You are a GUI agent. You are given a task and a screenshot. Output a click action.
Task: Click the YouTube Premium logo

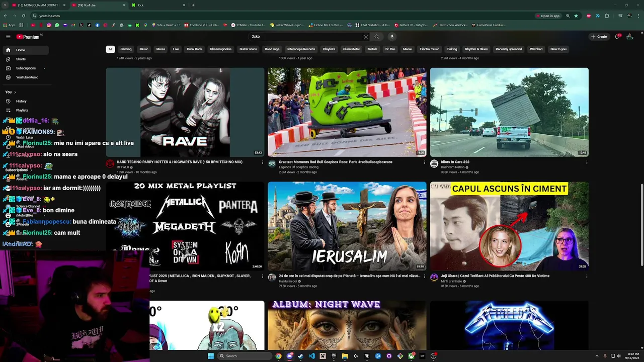coord(28,37)
